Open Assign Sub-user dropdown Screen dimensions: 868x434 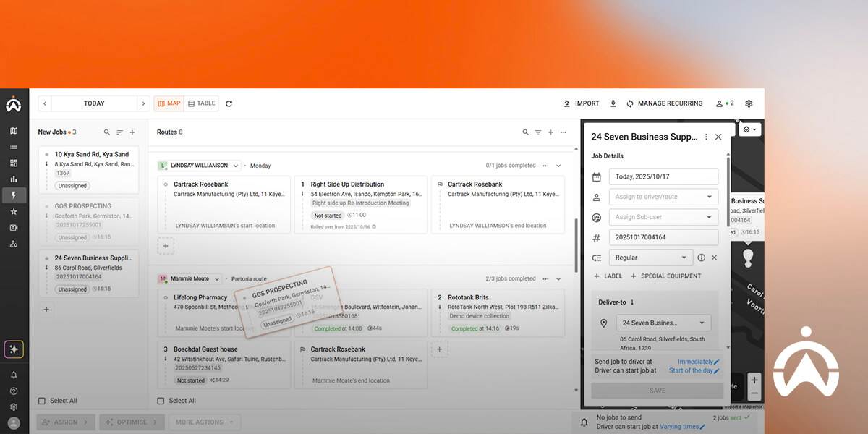click(x=664, y=217)
